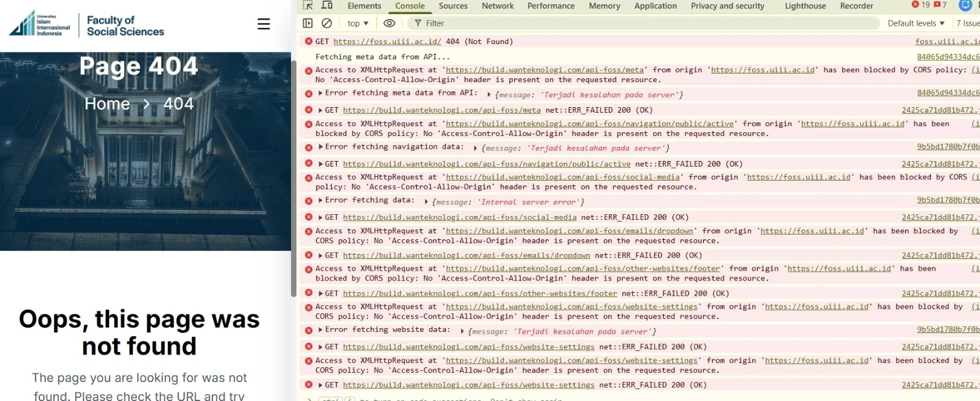Expand the Error fetching navigation data entry

[320, 147]
